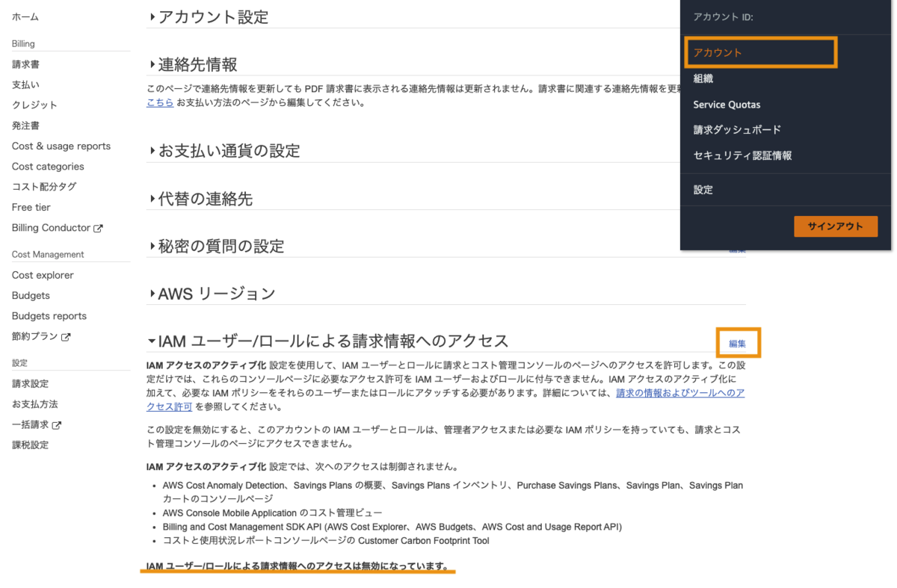Open 請求設定 in the sidebar
The width and height of the screenshot is (897, 588).
point(30,384)
